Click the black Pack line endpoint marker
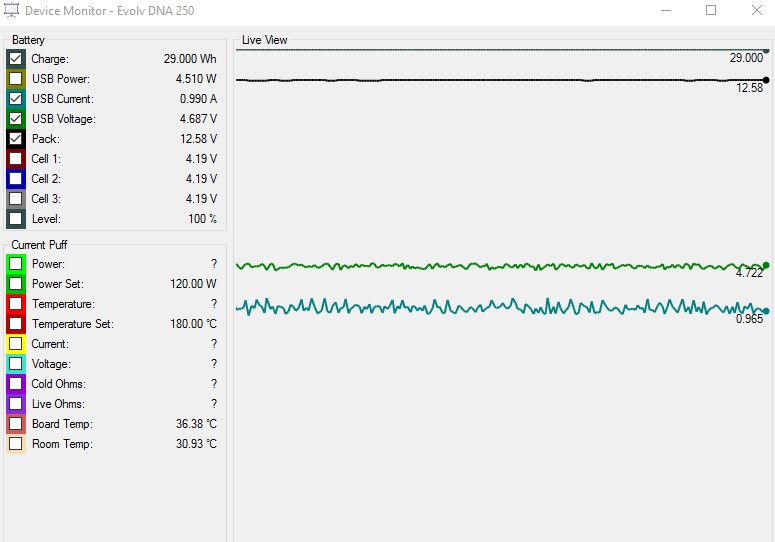Viewport: 775px width, 542px height. pyautogui.click(x=766, y=80)
